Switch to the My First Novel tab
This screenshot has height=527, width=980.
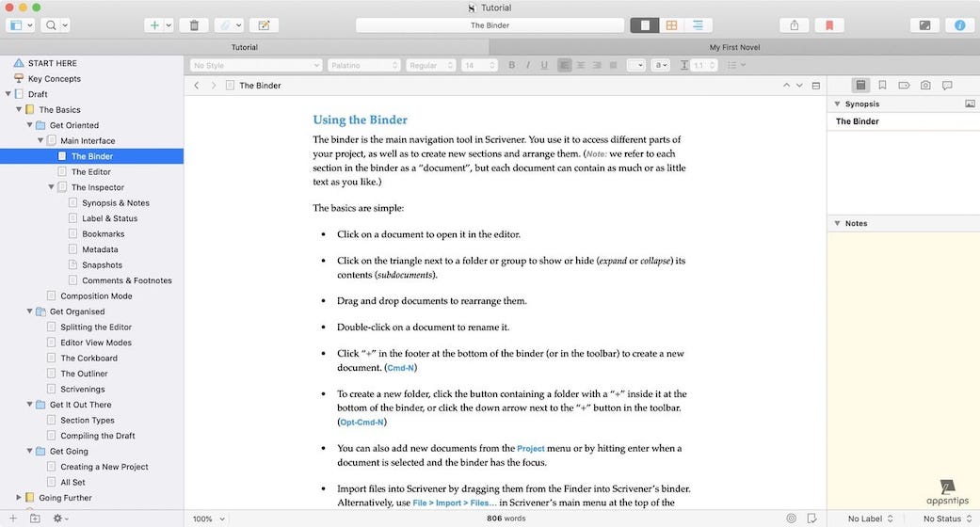[x=734, y=47]
